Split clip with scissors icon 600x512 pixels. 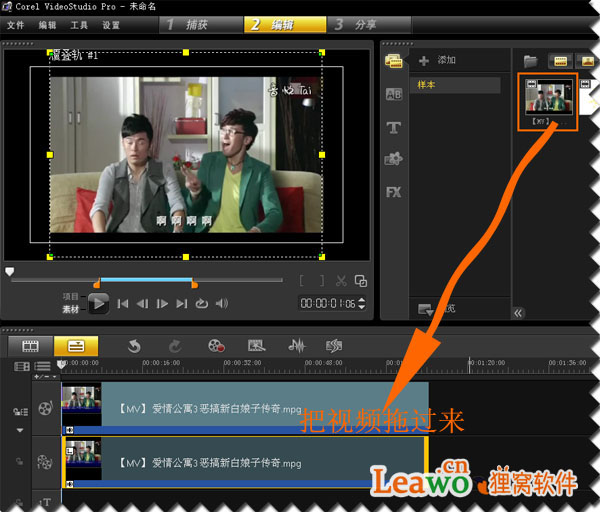[341, 281]
